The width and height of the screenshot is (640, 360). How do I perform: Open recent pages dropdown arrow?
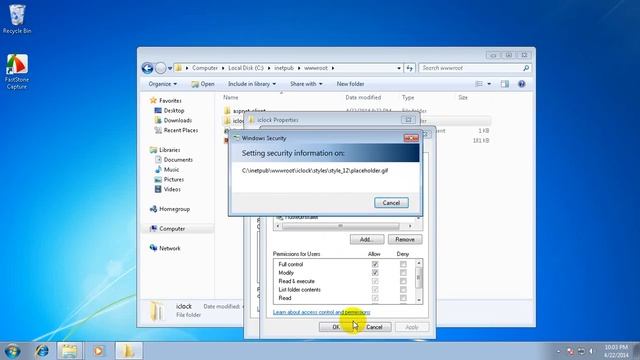170,69
